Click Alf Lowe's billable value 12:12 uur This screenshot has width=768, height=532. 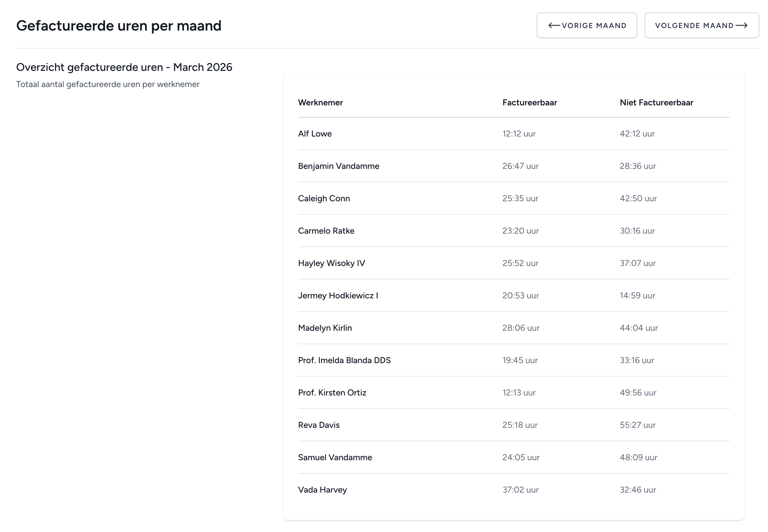[x=519, y=134]
